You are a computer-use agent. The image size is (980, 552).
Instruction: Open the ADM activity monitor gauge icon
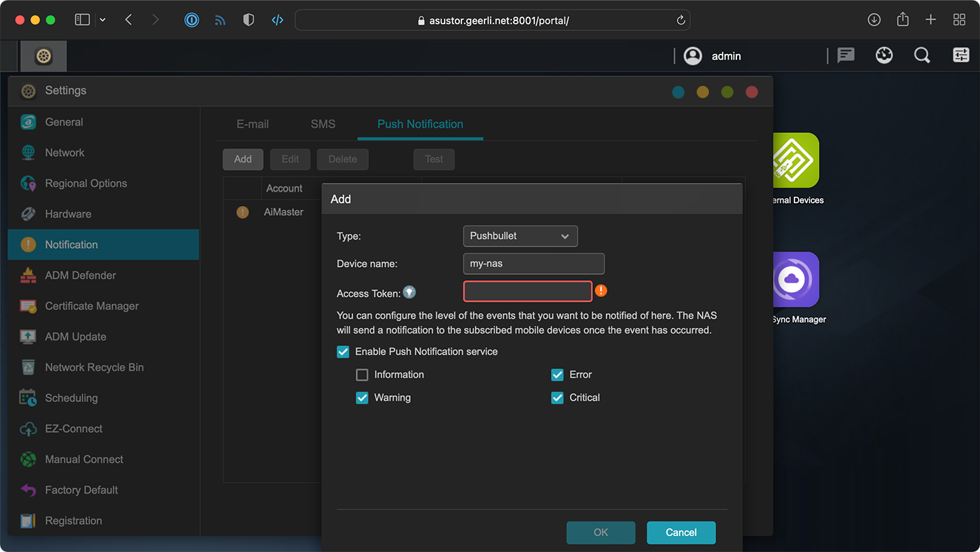pos(884,55)
